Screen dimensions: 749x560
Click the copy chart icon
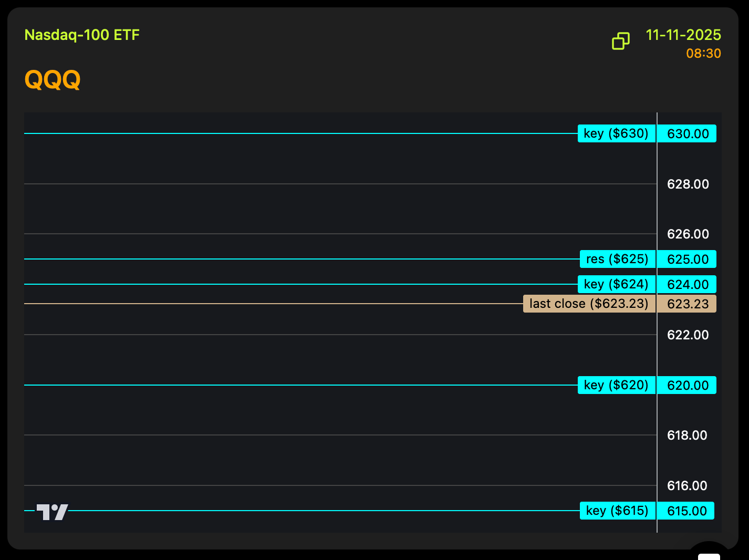tap(620, 41)
